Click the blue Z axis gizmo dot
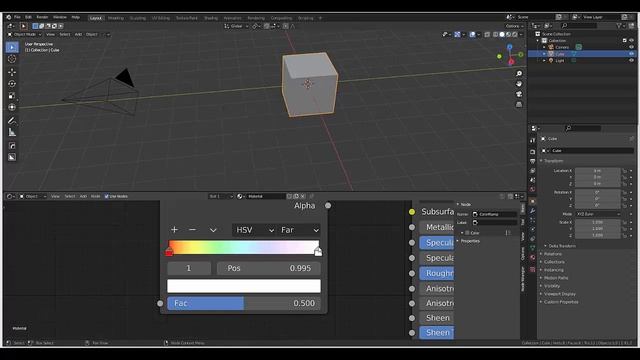 tap(509, 47)
